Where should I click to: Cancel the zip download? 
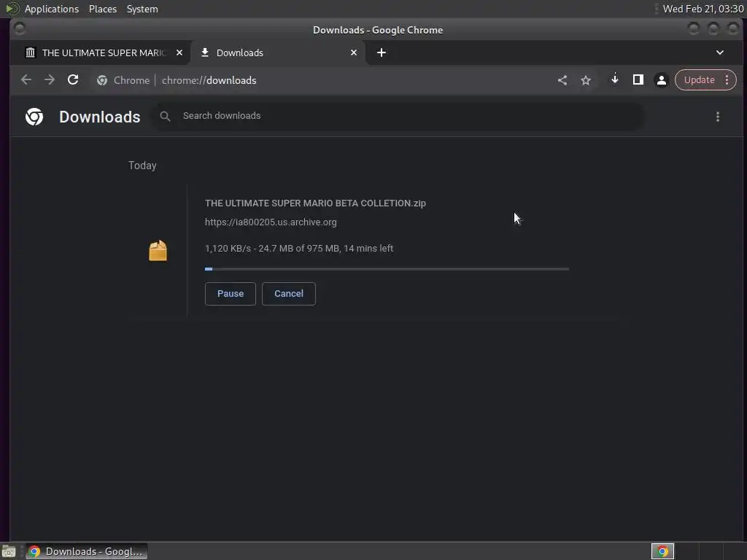289,294
